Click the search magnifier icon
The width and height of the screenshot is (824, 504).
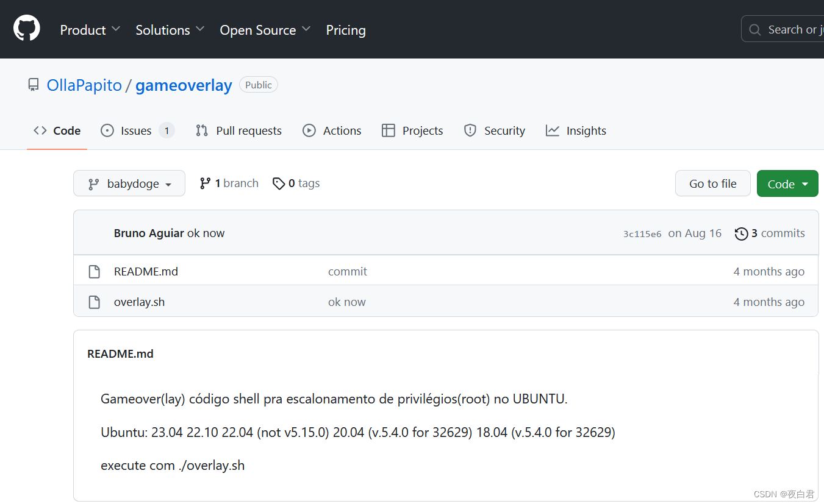click(754, 29)
